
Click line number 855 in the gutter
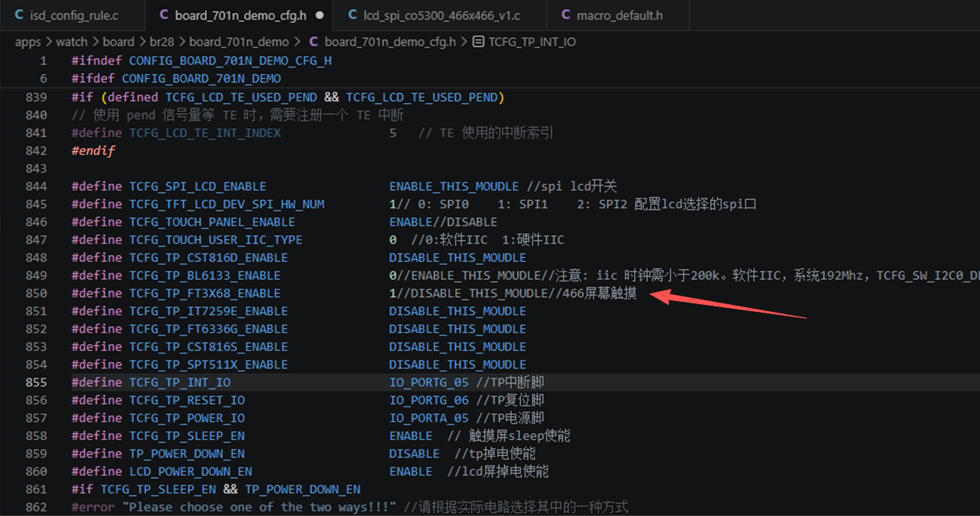(36, 383)
